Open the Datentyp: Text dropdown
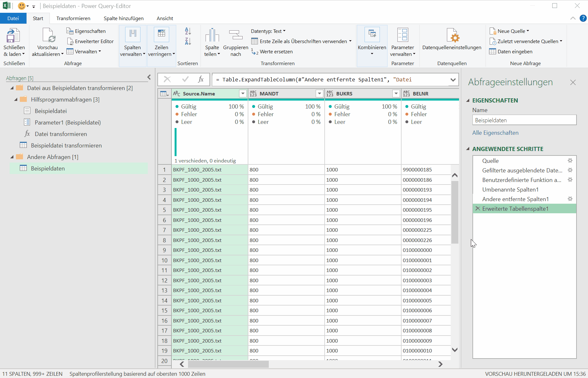Viewport: 588px width, 378px height. [x=268, y=31]
